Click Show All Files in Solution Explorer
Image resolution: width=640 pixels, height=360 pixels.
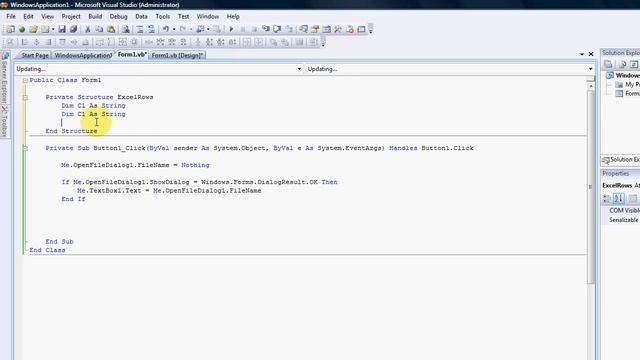(622, 64)
